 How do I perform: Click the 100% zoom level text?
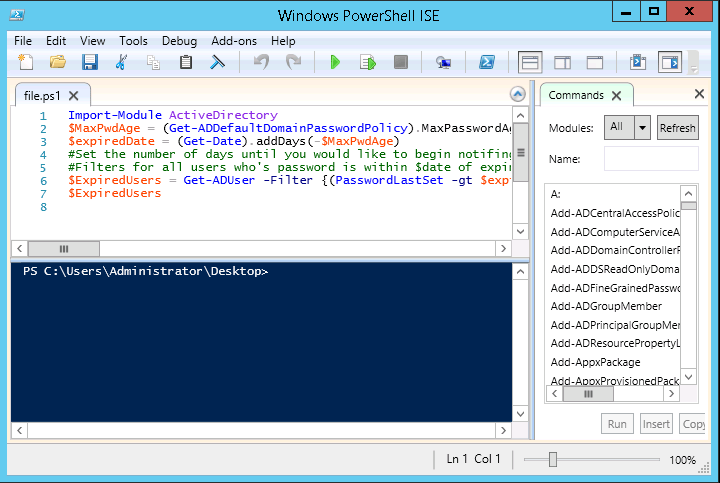pos(682,460)
